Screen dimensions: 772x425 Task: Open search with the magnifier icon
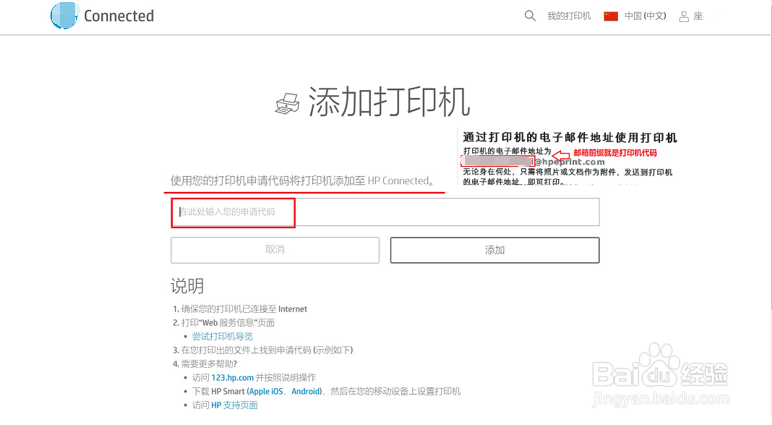pos(530,16)
